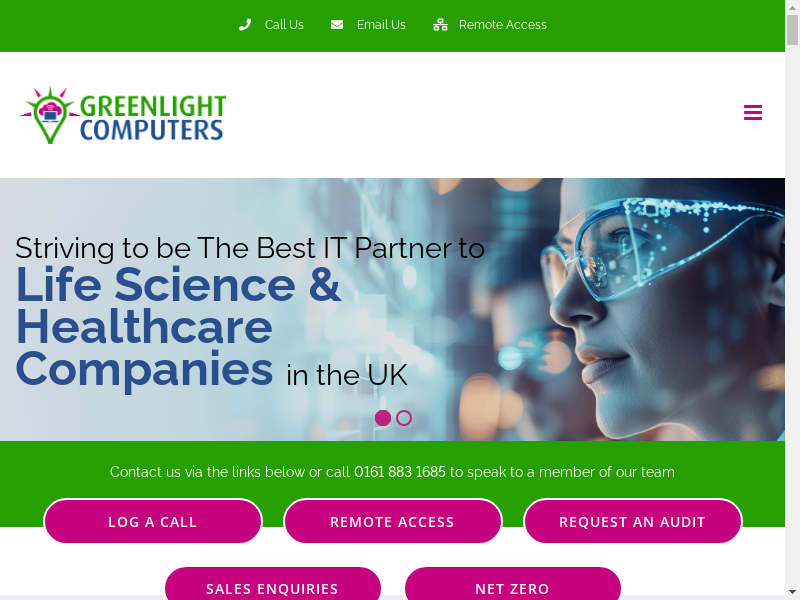
Task: Click the envelope email icon
Action: pos(337,24)
